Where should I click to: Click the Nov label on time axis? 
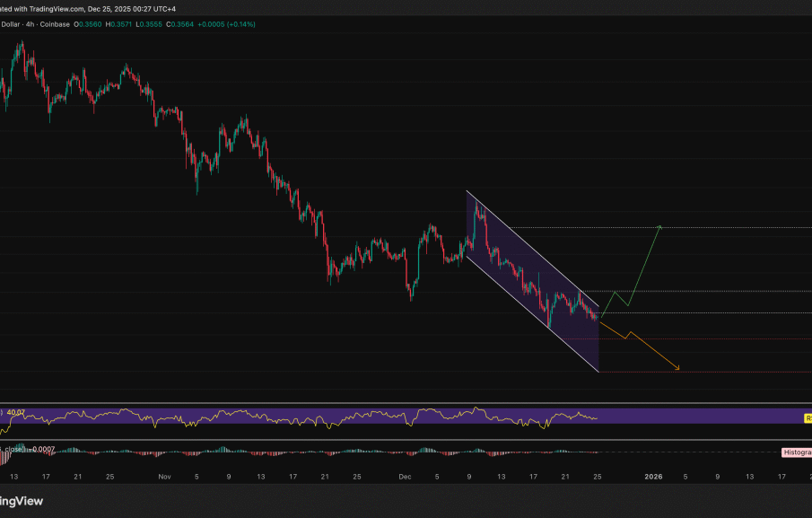pos(163,476)
